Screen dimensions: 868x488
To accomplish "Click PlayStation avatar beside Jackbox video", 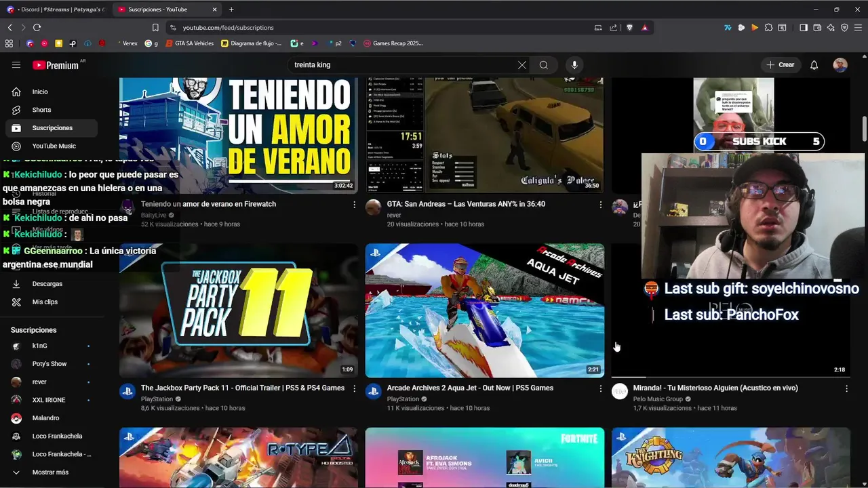I will point(127,391).
